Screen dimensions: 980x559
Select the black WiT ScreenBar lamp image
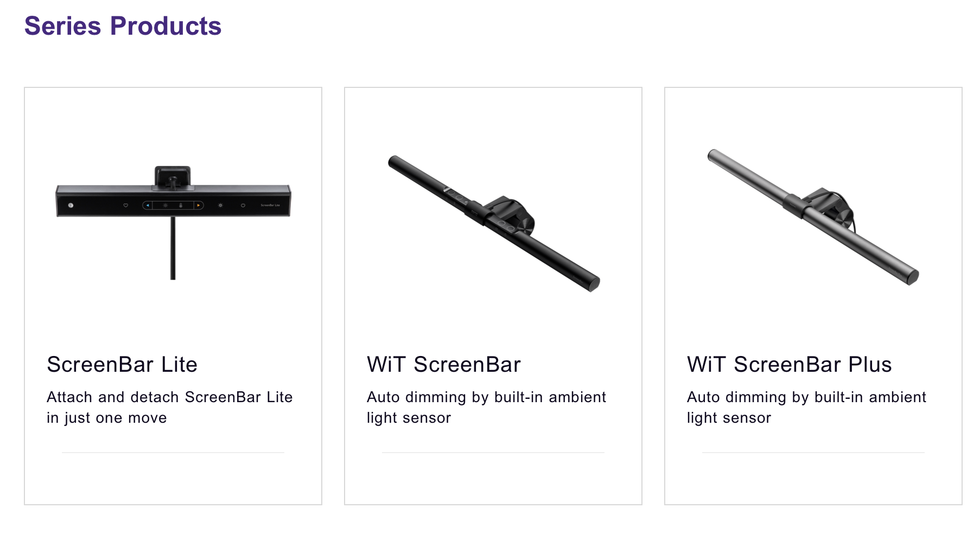(494, 223)
